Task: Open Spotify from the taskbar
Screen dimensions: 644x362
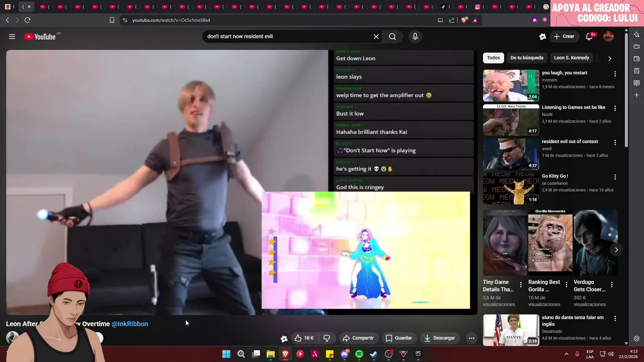Action: point(359,354)
